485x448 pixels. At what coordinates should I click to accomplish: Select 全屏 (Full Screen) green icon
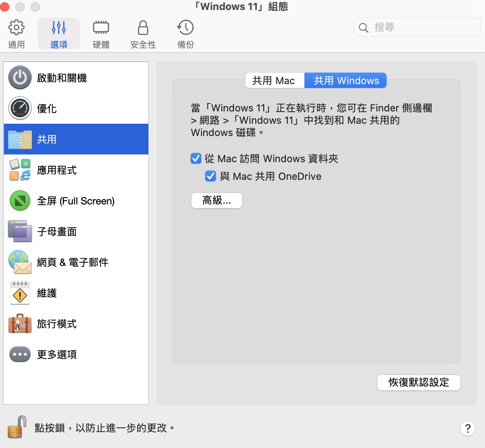(x=20, y=201)
